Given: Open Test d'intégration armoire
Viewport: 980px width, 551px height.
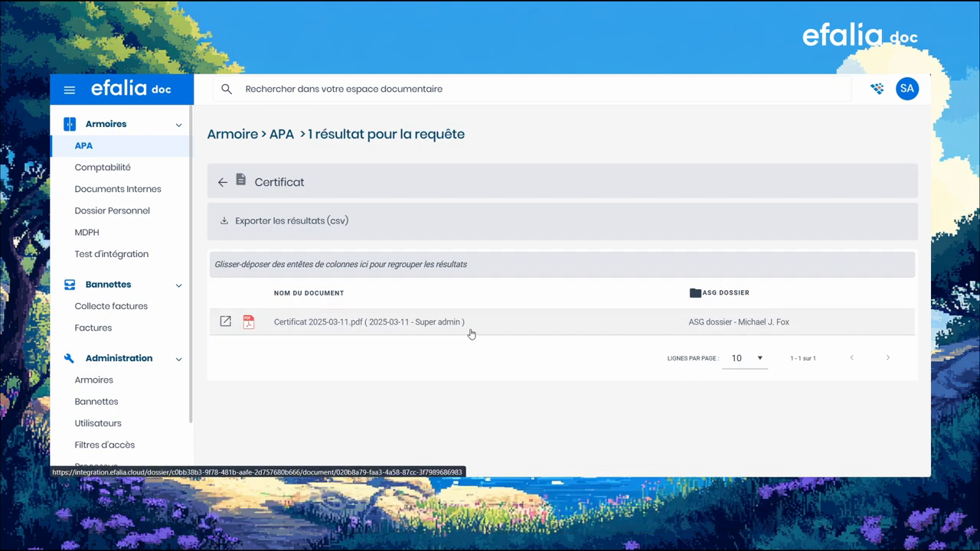Looking at the screenshot, I should click(x=112, y=254).
